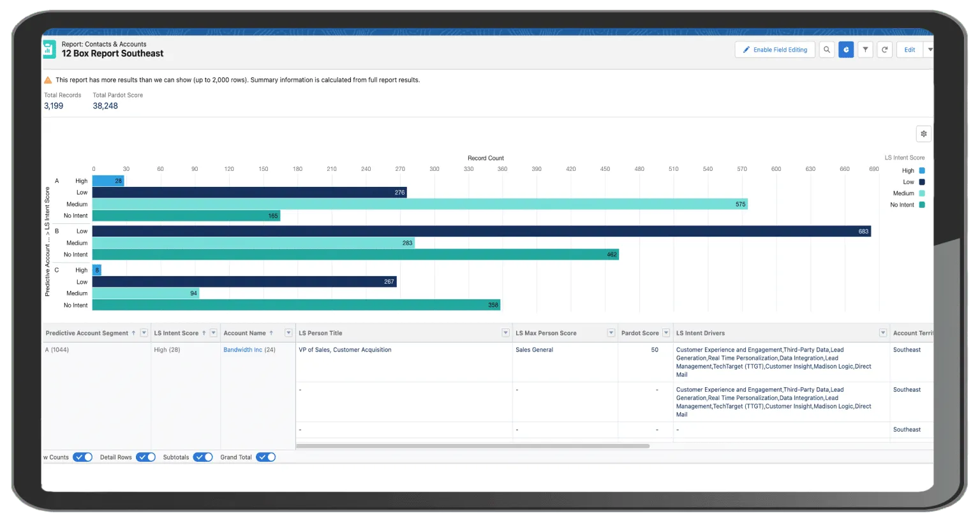Select segment C Low bar showing 267

pos(244,282)
